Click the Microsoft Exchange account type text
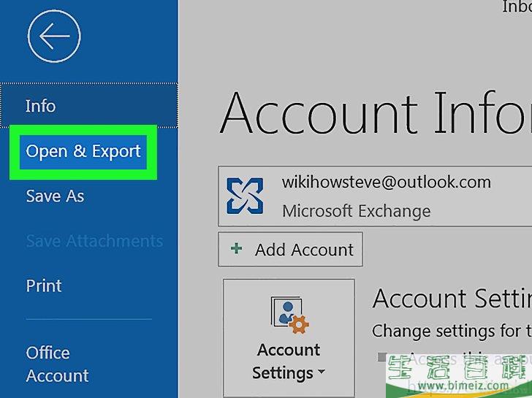 [357, 211]
